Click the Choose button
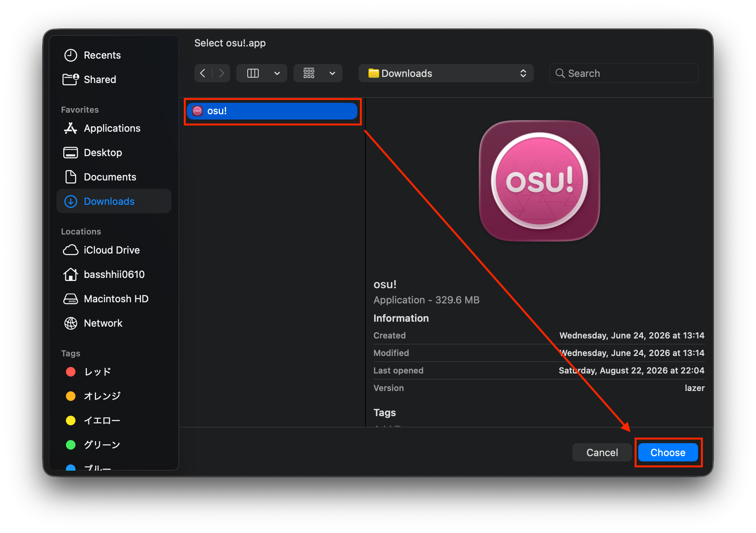The width and height of the screenshot is (756, 533). (x=668, y=452)
